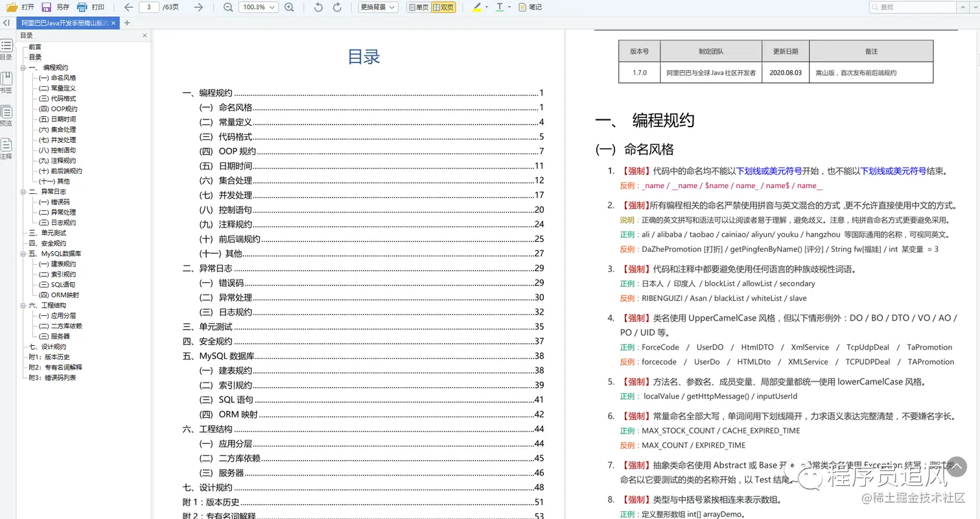
Task: Open the 四、安全规约 contents page entry
Action: pos(364,341)
